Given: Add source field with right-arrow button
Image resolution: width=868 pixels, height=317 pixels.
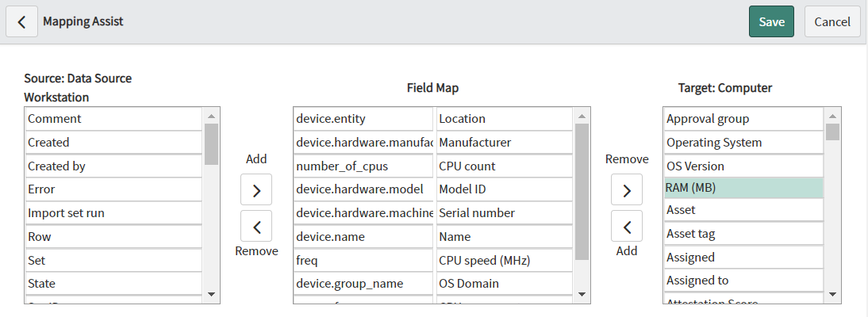Looking at the screenshot, I should (256, 189).
